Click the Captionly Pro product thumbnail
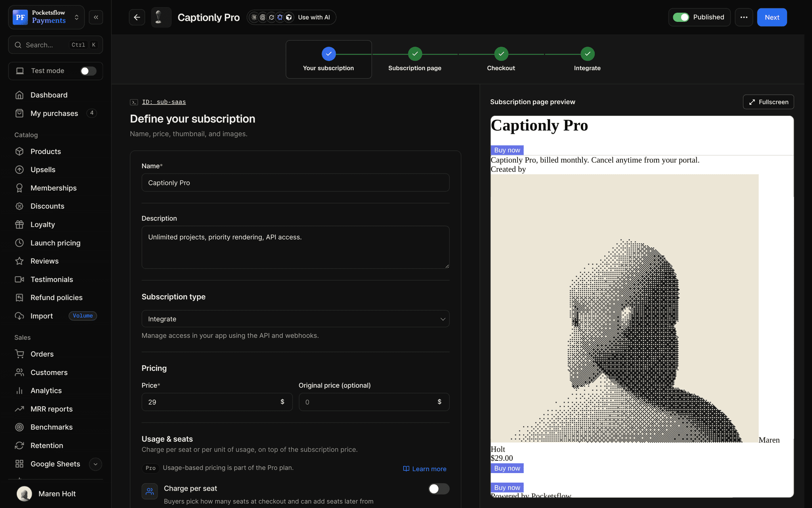This screenshot has height=508, width=812. coord(161,17)
